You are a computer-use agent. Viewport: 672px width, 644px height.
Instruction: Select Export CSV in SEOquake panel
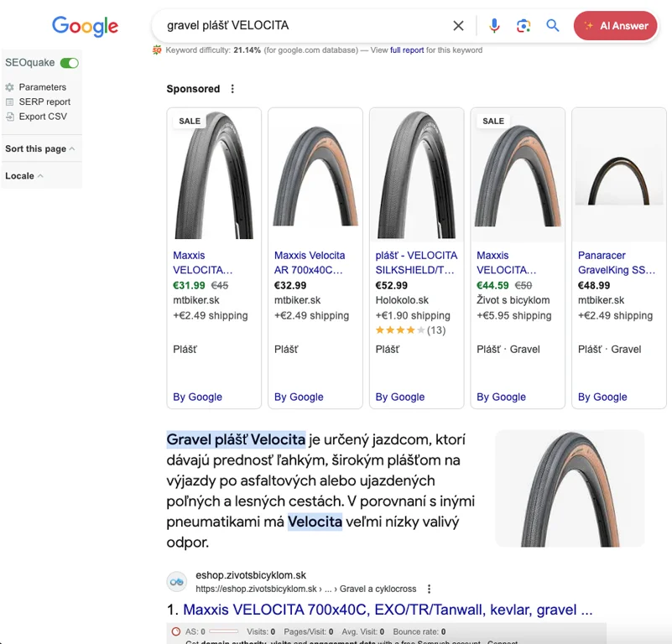pyautogui.click(x=43, y=117)
